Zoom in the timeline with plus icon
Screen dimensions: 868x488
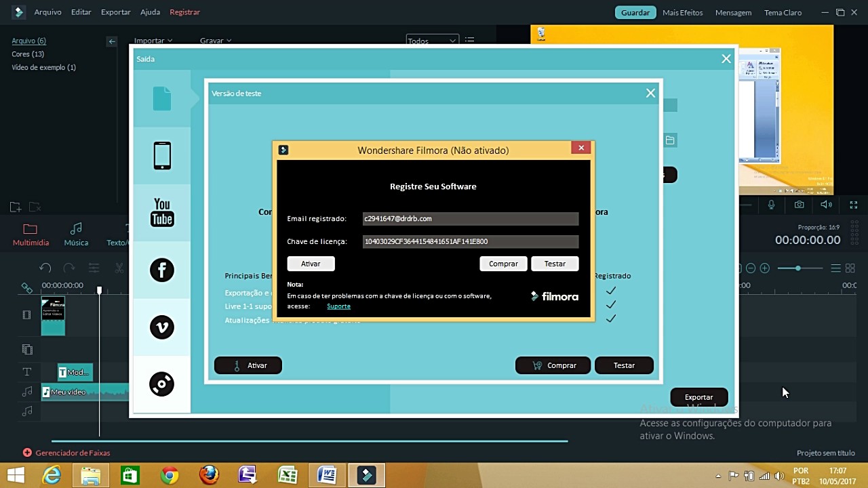(764, 268)
